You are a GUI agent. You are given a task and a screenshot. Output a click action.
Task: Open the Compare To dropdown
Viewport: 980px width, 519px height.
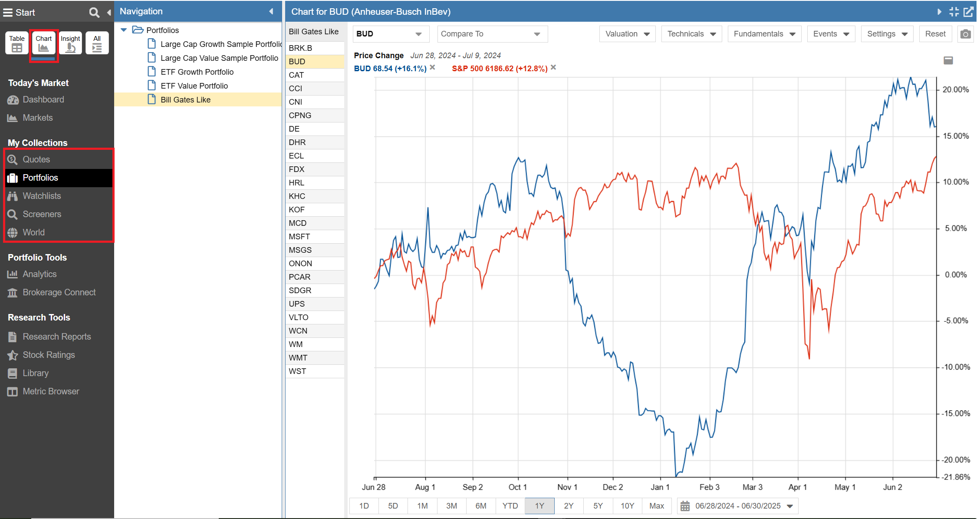tap(492, 34)
